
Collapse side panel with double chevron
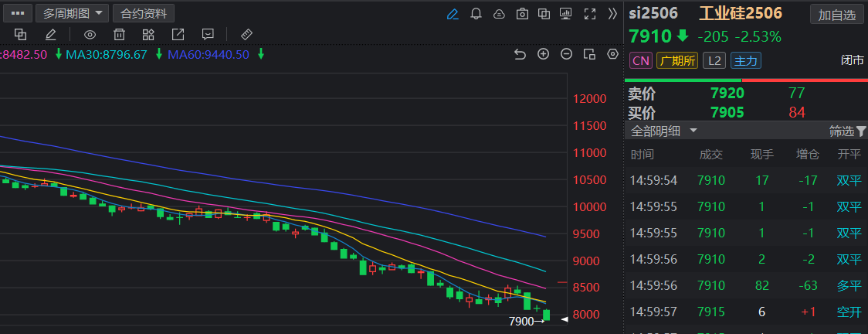[612, 14]
